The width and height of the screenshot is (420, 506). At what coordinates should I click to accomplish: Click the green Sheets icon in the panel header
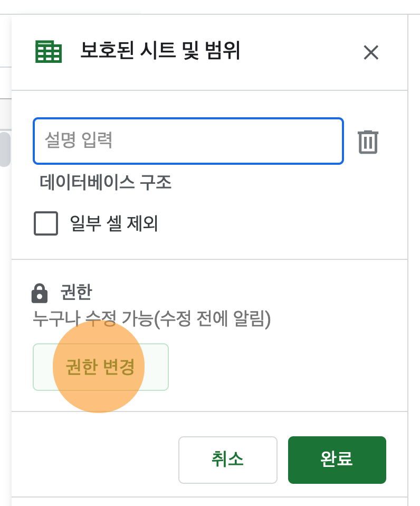pos(49,52)
